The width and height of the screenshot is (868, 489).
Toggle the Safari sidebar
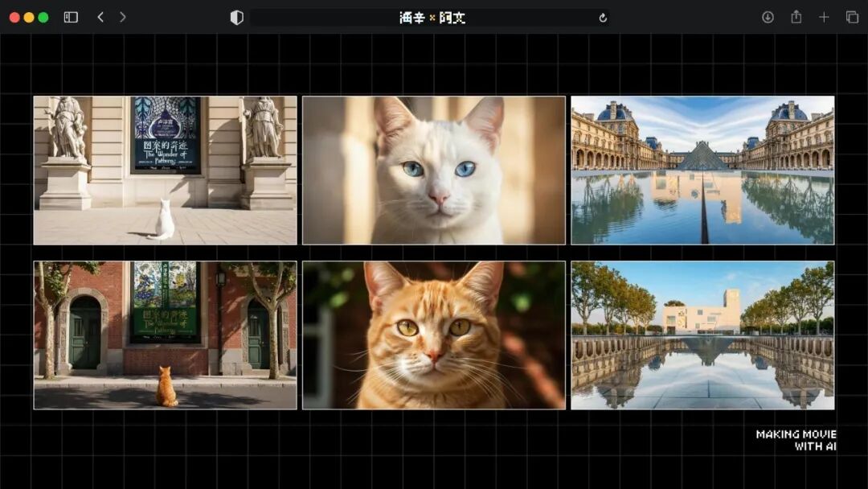[x=70, y=16]
